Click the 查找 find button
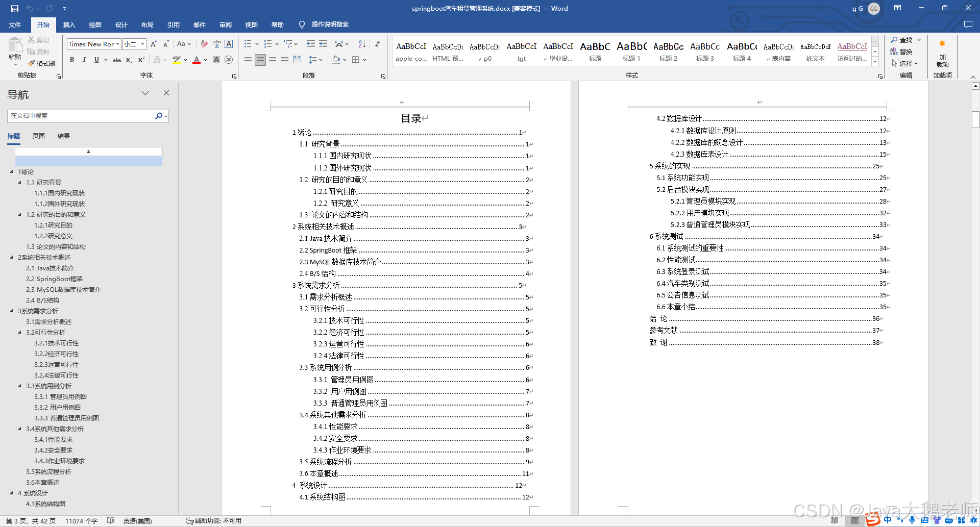The width and height of the screenshot is (980, 527). (x=902, y=40)
